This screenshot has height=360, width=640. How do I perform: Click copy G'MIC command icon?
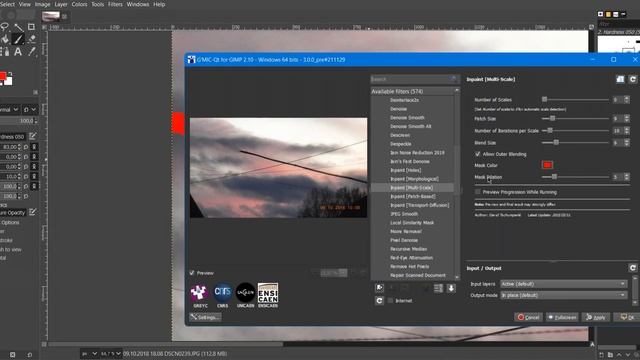tap(620, 79)
